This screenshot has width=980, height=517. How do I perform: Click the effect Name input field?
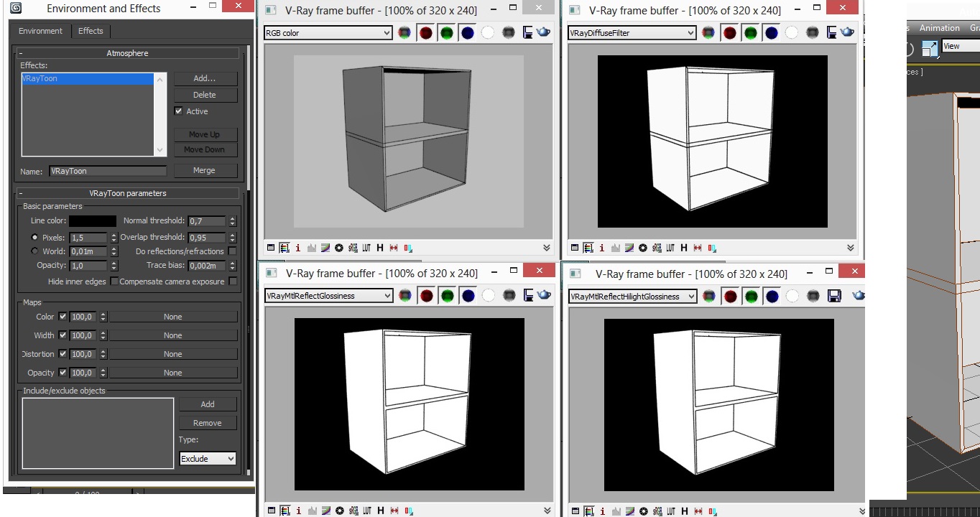pyautogui.click(x=108, y=171)
